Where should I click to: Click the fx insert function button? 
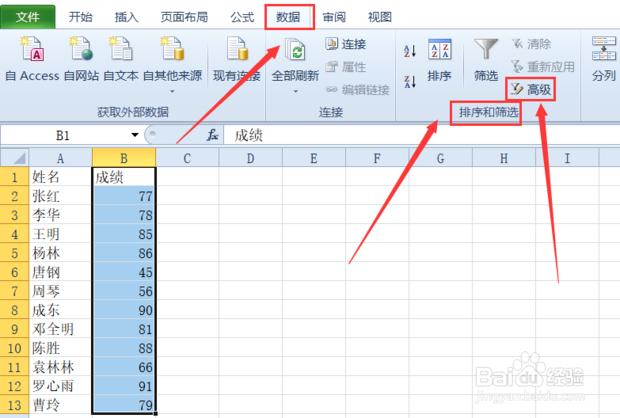(212, 135)
